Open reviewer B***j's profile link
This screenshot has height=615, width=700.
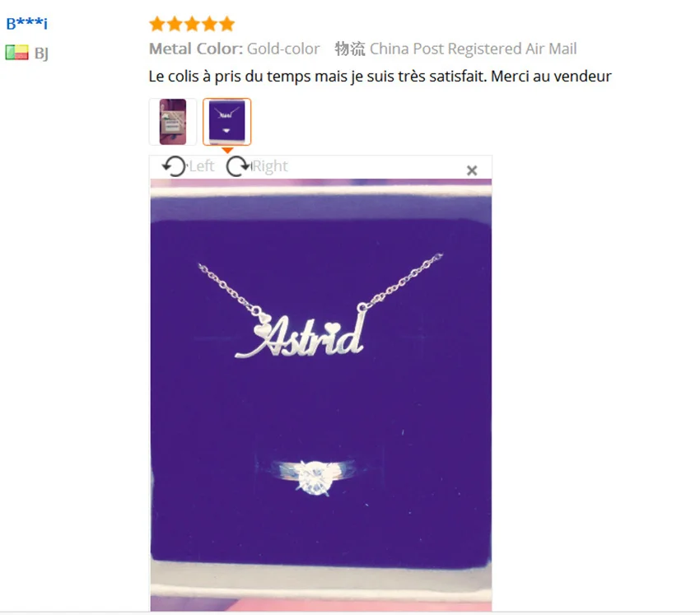coord(27,23)
